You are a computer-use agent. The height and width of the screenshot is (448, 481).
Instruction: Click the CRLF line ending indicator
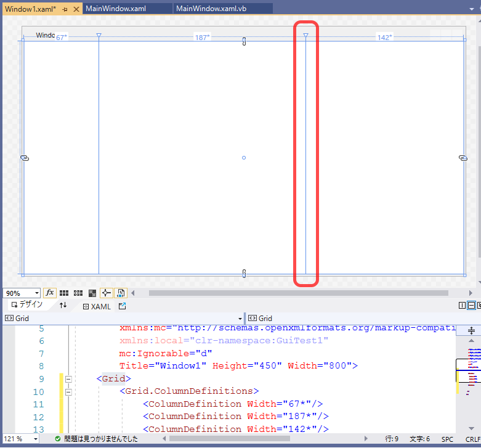[x=473, y=439]
